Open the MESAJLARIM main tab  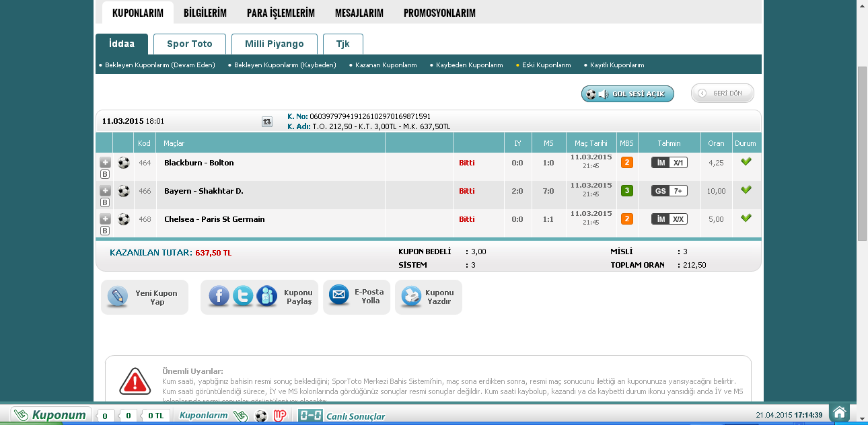pyautogui.click(x=359, y=13)
